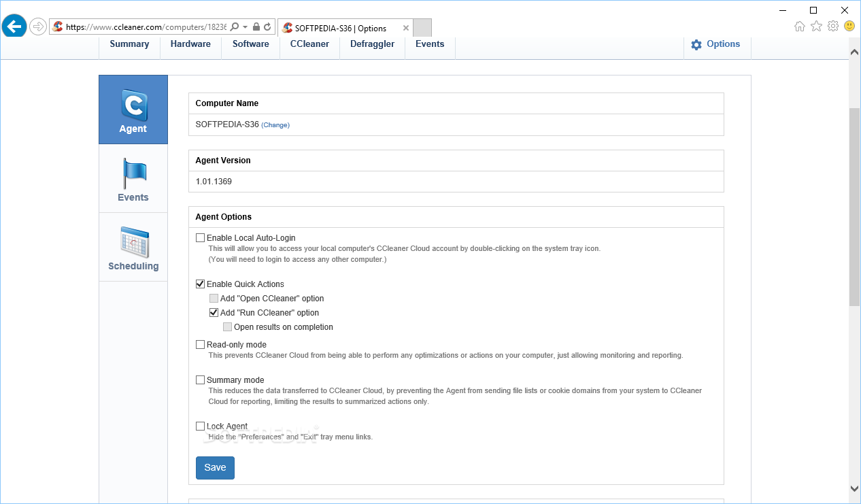Enable Local Auto-Login checkbox
This screenshot has height=504, width=861.
click(x=200, y=238)
